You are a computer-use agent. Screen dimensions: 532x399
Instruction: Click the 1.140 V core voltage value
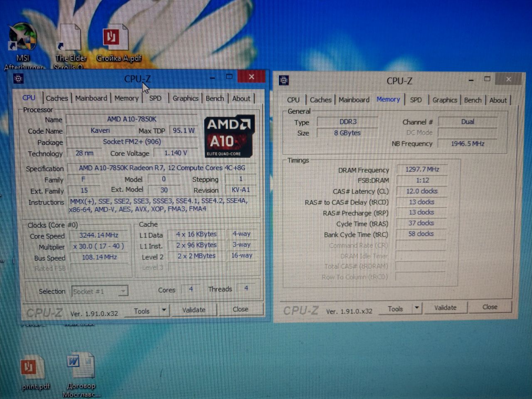point(175,153)
